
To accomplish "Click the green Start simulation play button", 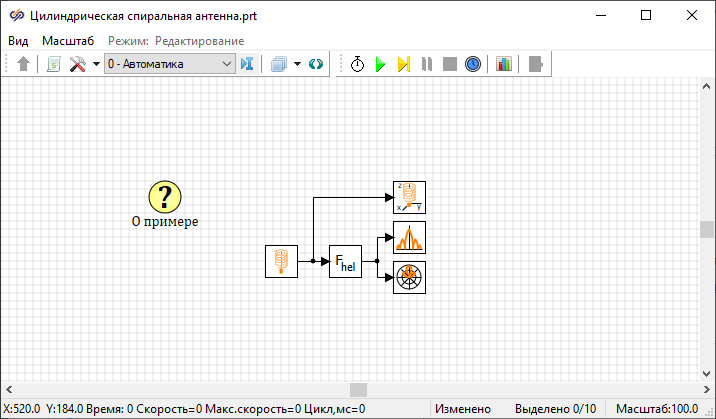I will [380, 64].
